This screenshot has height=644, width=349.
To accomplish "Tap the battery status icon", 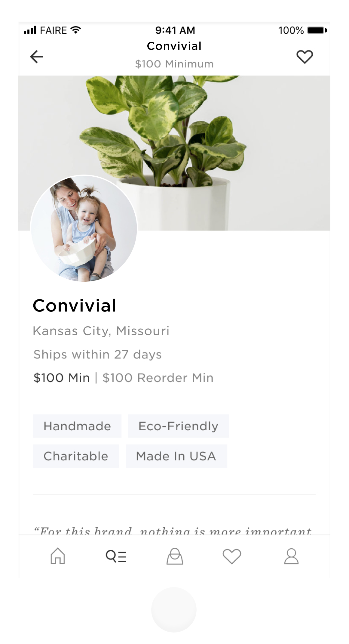I will point(317,30).
